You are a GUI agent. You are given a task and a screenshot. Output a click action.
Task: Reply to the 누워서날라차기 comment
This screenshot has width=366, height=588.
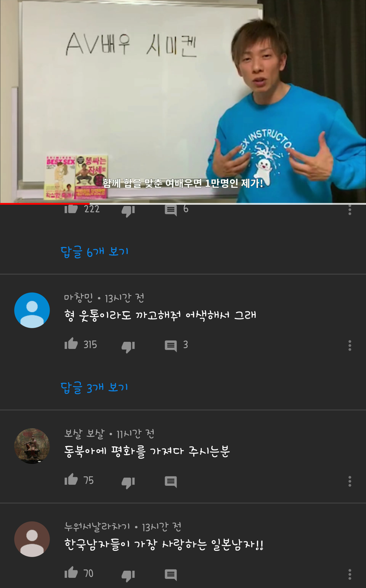tap(171, 575)
